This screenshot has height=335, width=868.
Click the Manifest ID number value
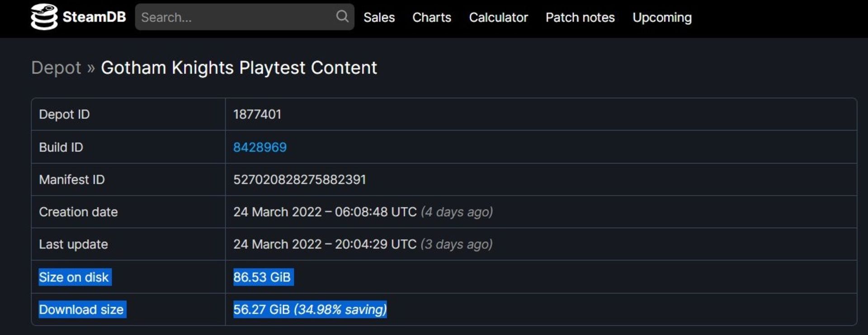(299, 180)
